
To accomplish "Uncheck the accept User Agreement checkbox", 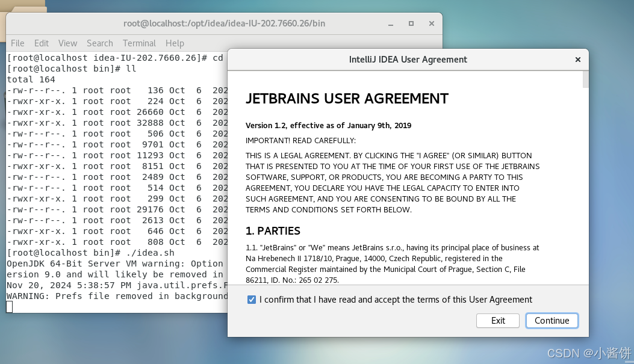I will pos(252,300).
